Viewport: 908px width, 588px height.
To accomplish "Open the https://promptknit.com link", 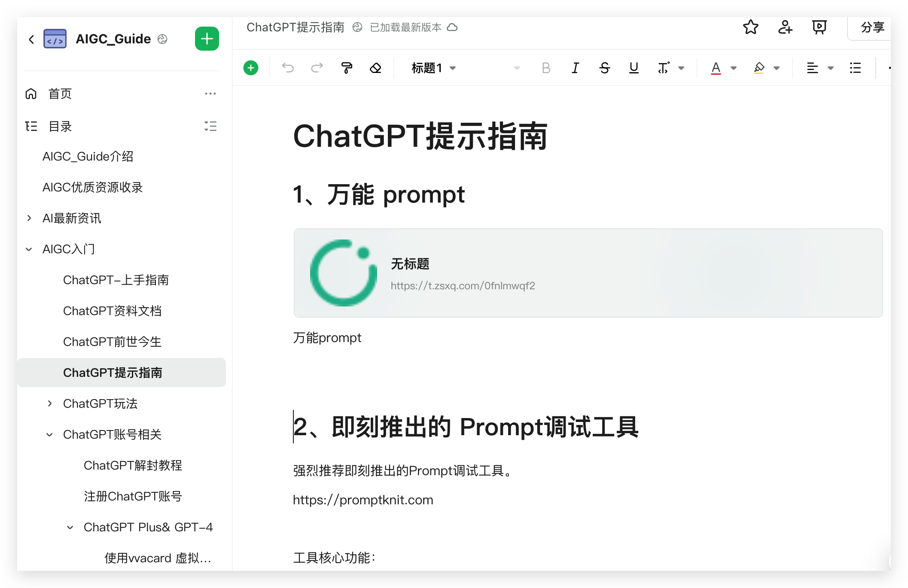I will pyautogui.click(x=363, y=500).
